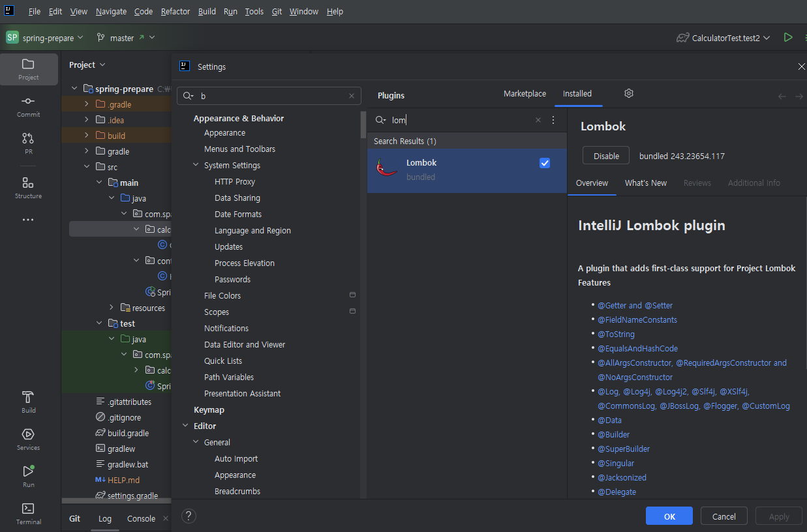Close the Console tab
Viewport: 807px width, 532px height.
point(165,519)
